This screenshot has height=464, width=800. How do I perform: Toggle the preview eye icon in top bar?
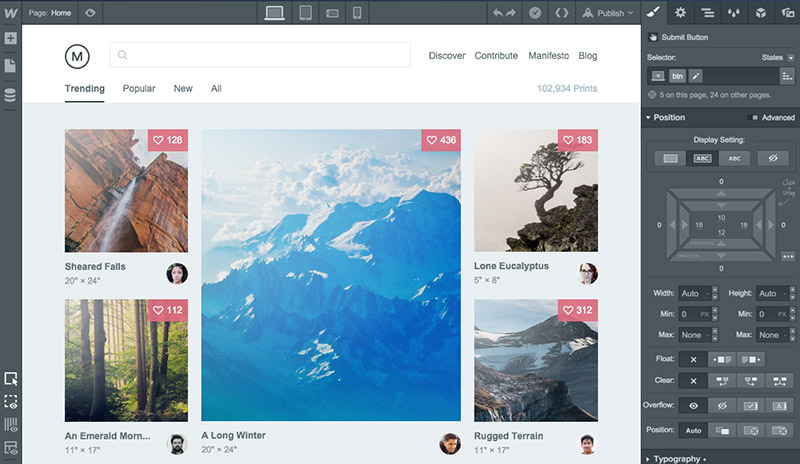(x=90, y=13)
